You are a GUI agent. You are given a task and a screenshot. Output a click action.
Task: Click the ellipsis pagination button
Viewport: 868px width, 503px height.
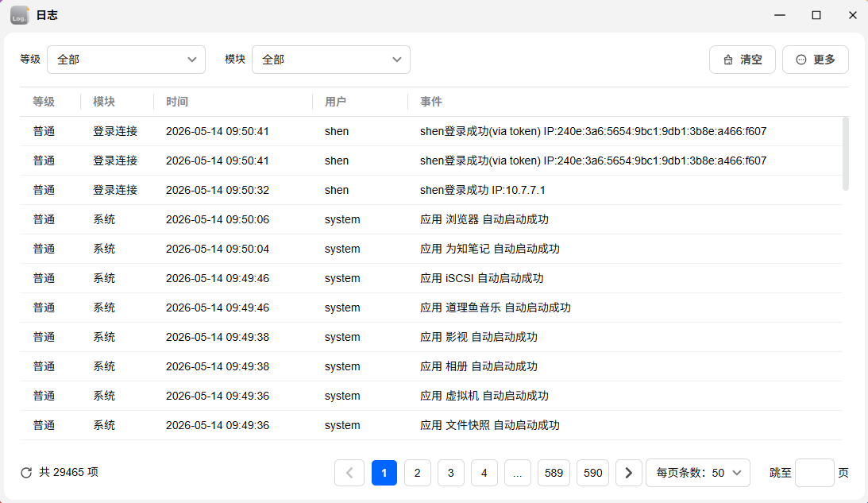[517, 473]
